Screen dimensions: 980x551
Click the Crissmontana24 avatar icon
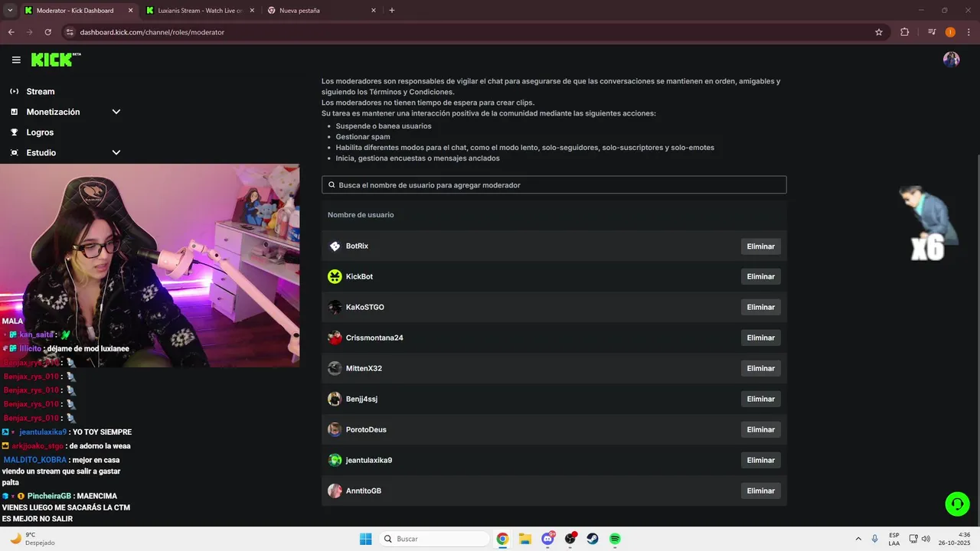335,337
